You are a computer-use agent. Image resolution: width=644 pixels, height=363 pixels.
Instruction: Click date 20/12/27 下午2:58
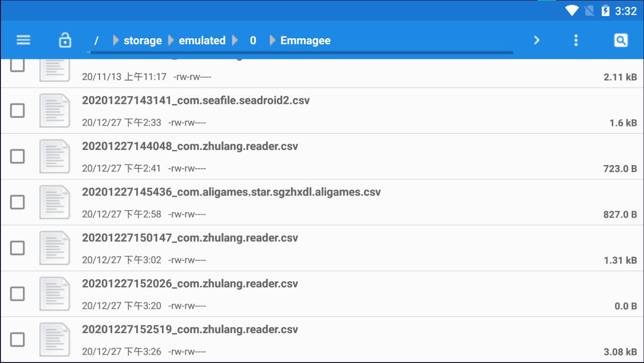tap(122, 214)
